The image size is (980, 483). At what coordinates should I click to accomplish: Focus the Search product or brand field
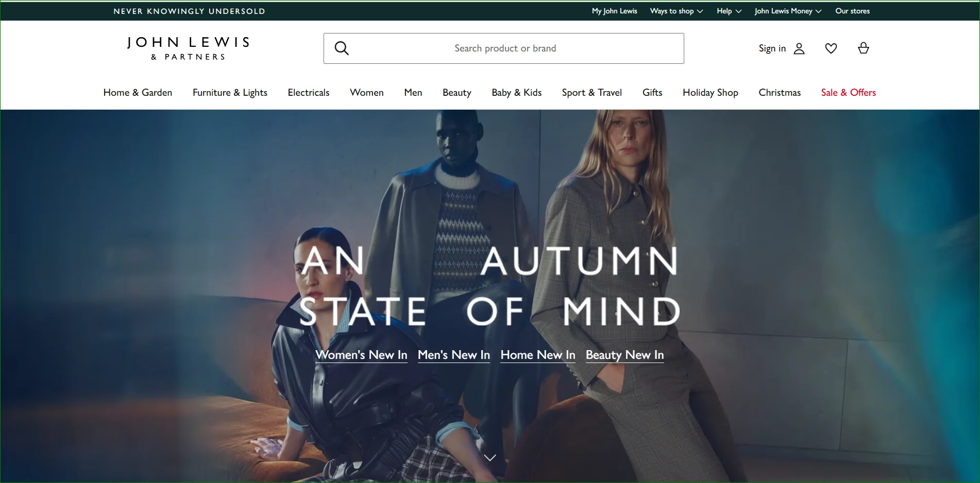click(505, 48)
